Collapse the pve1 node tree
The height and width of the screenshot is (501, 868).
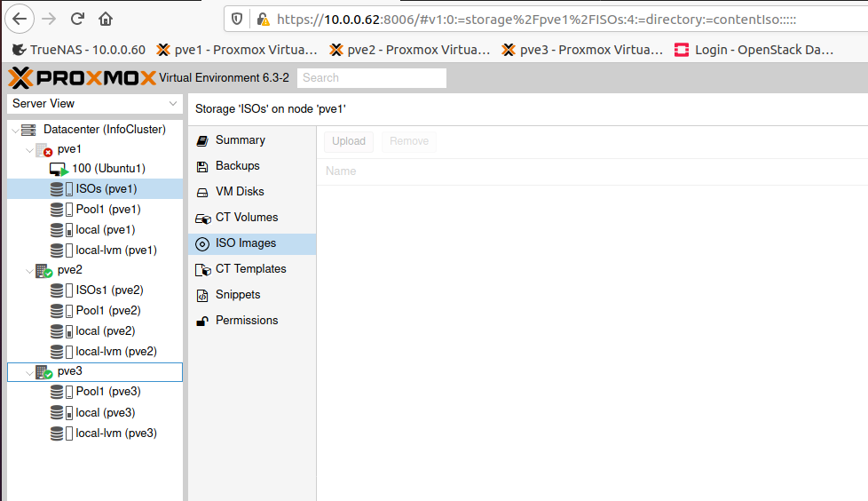coord(29,150)
